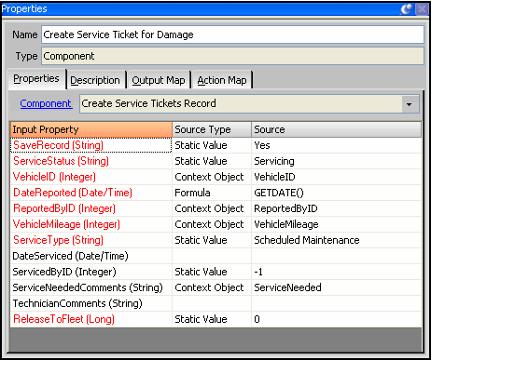This screenshot has width=528, height=372.
Task: Click the Source Type column header
Action: pos(212,130)
